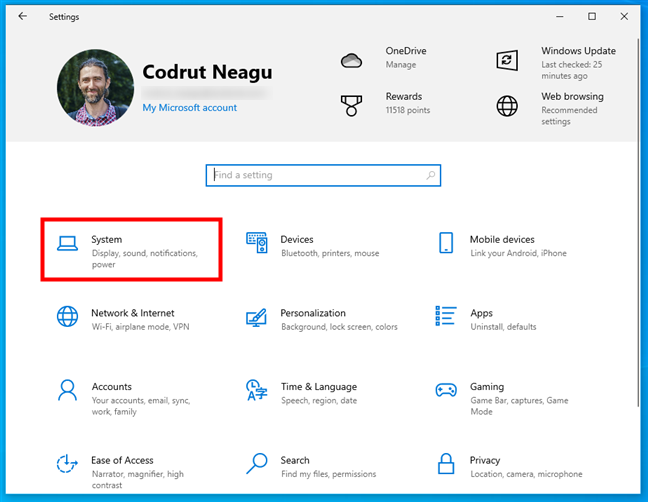Click the 'Codrut Neagu' name text
This screenshot has height=502, width=648.
point(207,73)
